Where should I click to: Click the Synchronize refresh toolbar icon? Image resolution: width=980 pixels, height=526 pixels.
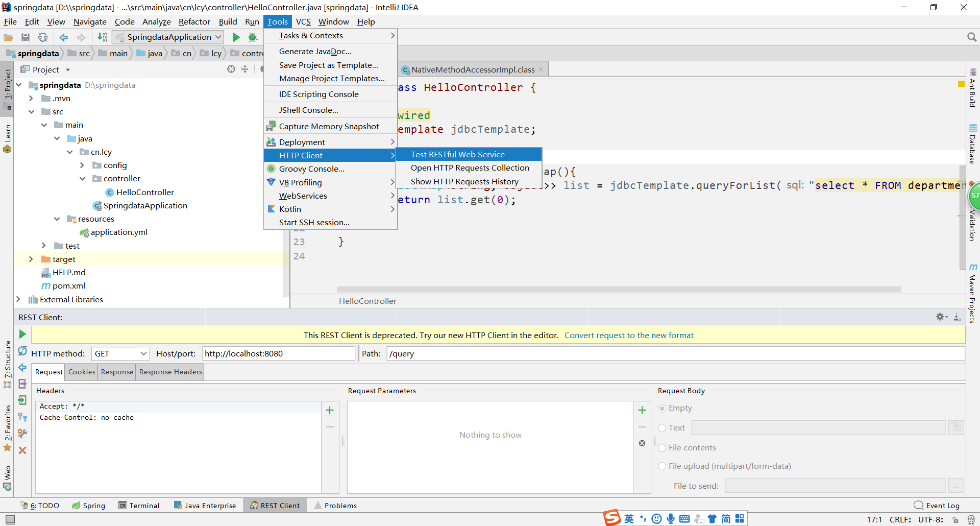(43, 37)
